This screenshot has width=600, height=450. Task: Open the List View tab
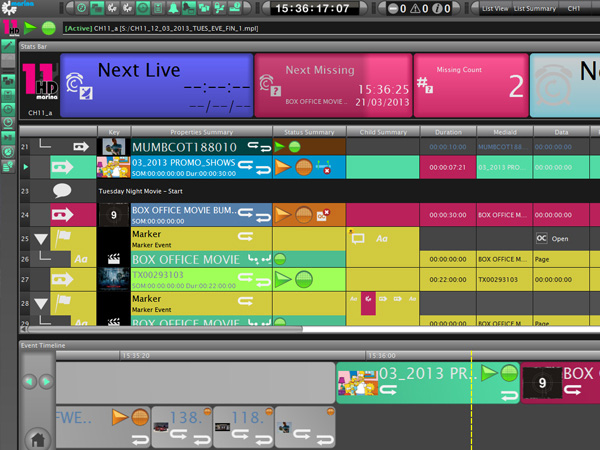495,8
